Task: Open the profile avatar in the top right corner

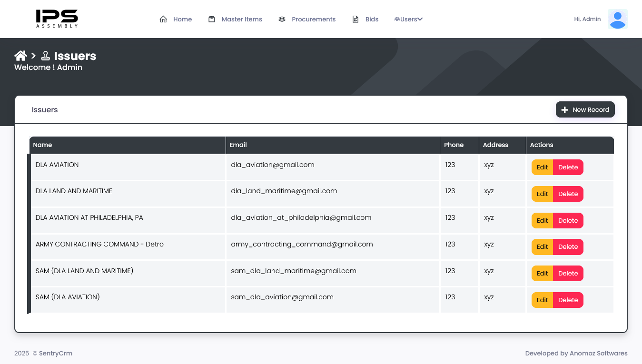Action: click(x=617, y=19)
